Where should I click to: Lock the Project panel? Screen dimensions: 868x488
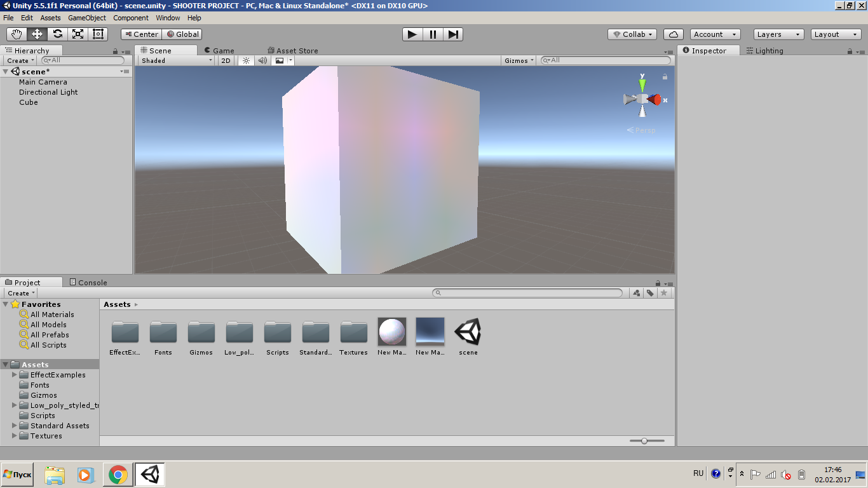click(657, 283)
